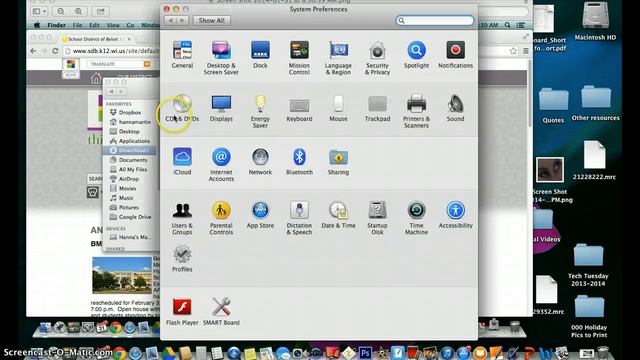Image resolution: width=640 pixels, height=360 pixels.
Task: Open Time Machine preferences
Action: (x=416, y=218)
